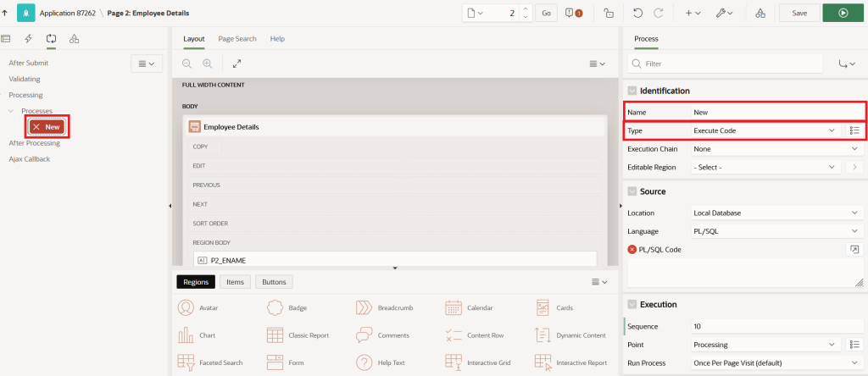Screen dimensions: 868x376
Task: Open the Create plus menu
Action: tap(693, 13)
